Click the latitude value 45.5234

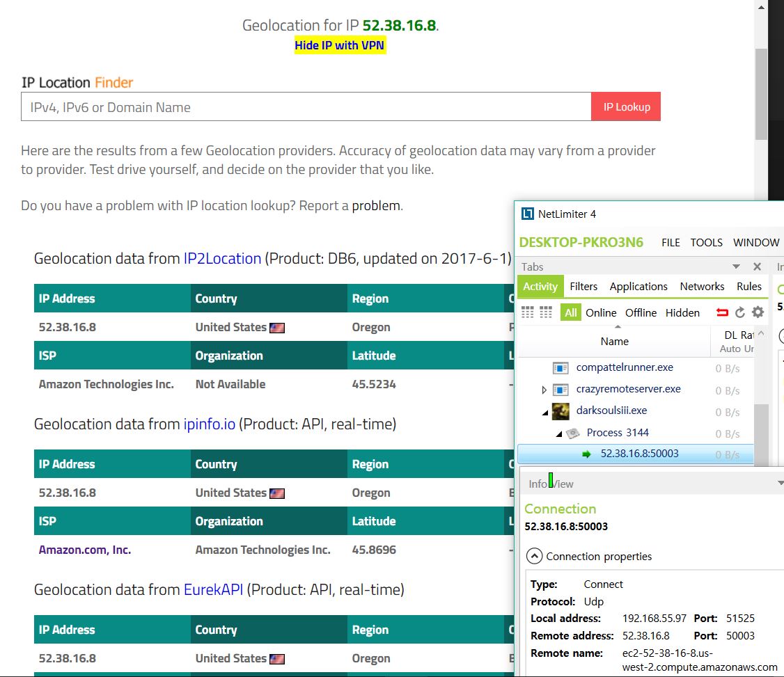point(374,384)
